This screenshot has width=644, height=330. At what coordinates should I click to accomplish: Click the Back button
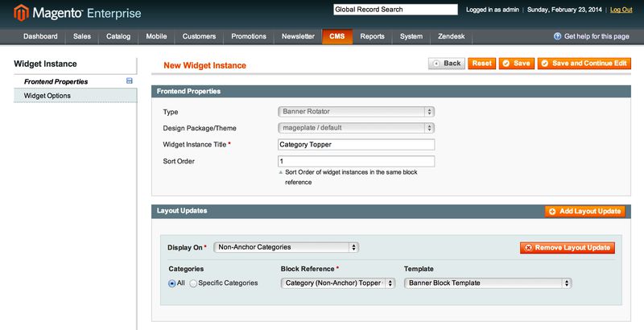446,64
